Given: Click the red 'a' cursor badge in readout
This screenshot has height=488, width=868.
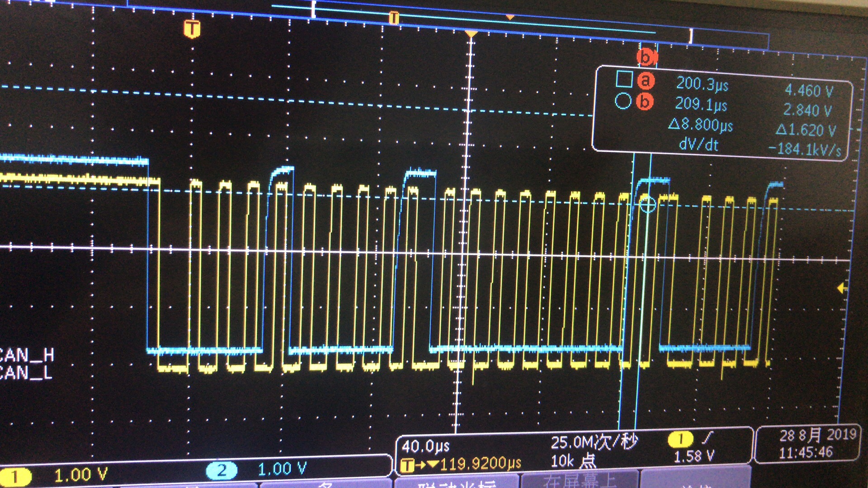Looking at the screenshot, I should 646,81.
